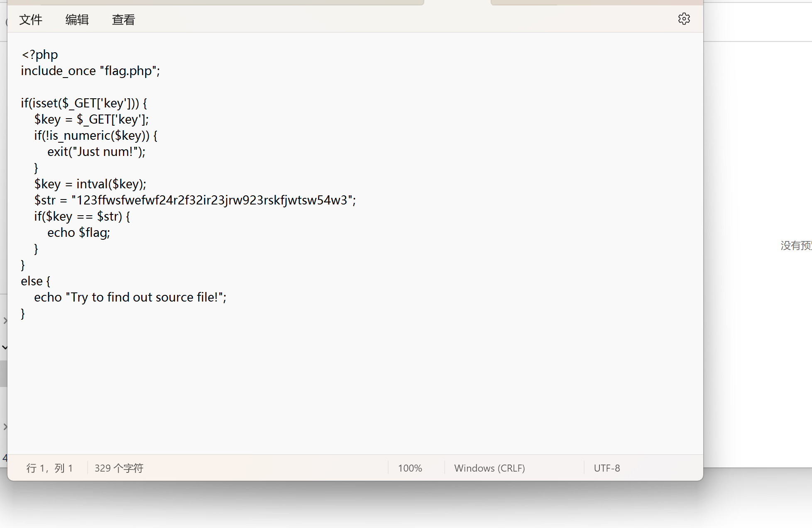Click the "Try to find out source file!" line
812x528 pixels.
(130, 297)
